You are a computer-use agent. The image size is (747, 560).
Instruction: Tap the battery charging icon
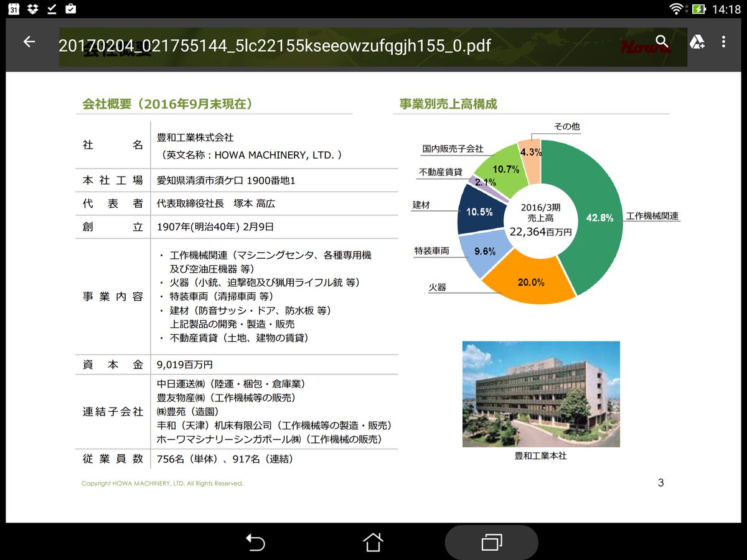coord(699,9)
